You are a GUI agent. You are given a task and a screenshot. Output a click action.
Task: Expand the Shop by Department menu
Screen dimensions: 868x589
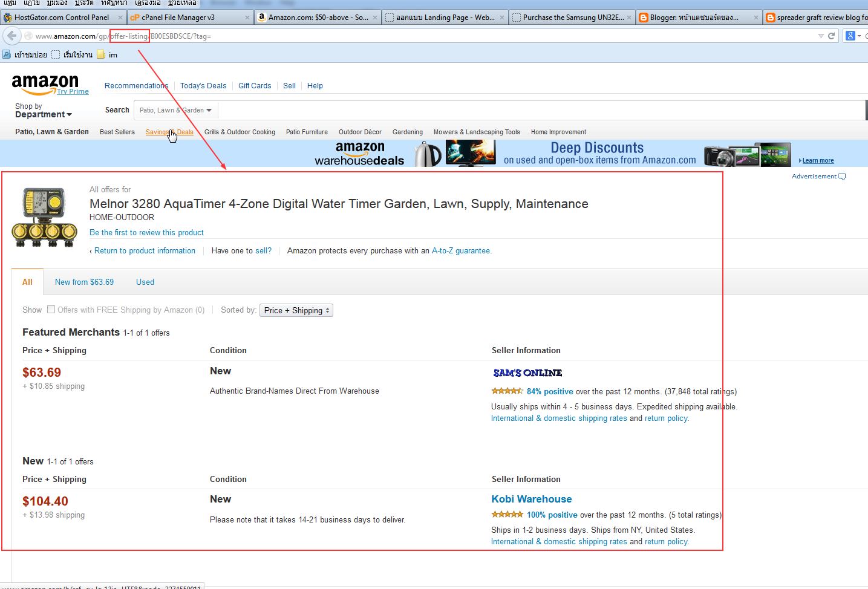coord(43,111)
